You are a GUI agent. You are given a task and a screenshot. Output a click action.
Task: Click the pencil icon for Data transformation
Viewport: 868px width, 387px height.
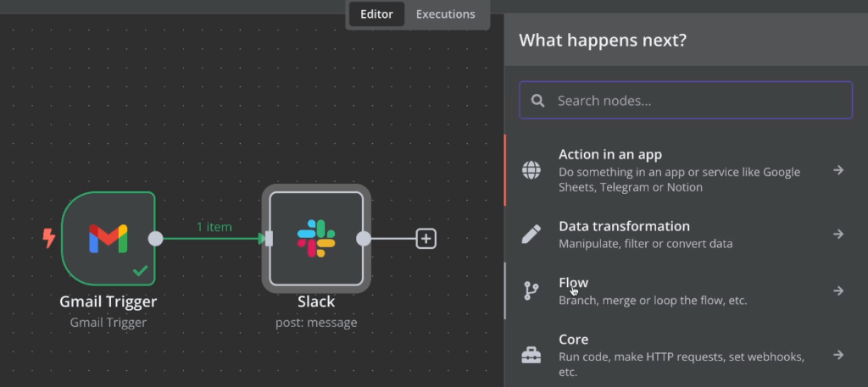(531, 235)
